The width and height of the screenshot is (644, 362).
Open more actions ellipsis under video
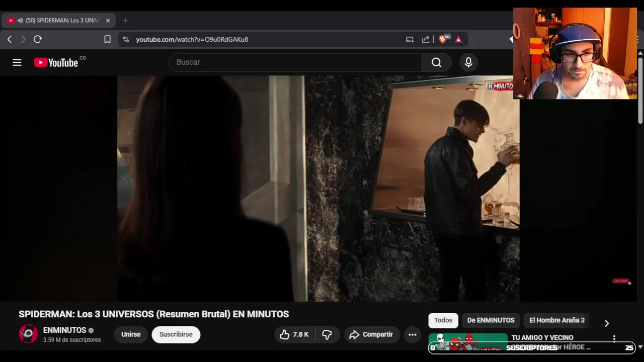(413, 334)
